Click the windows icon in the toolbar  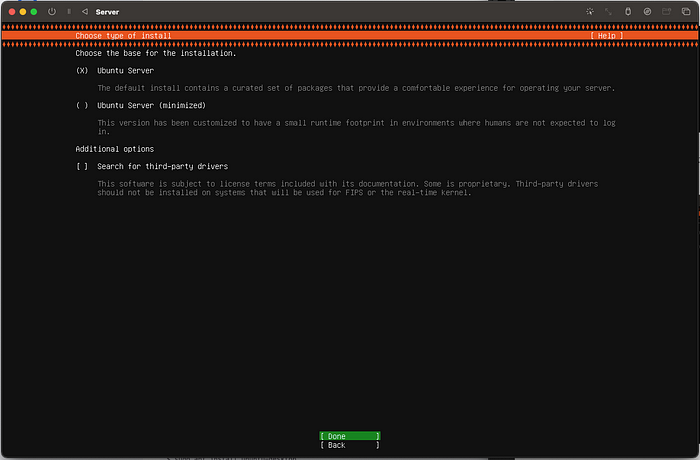(686, 12)
